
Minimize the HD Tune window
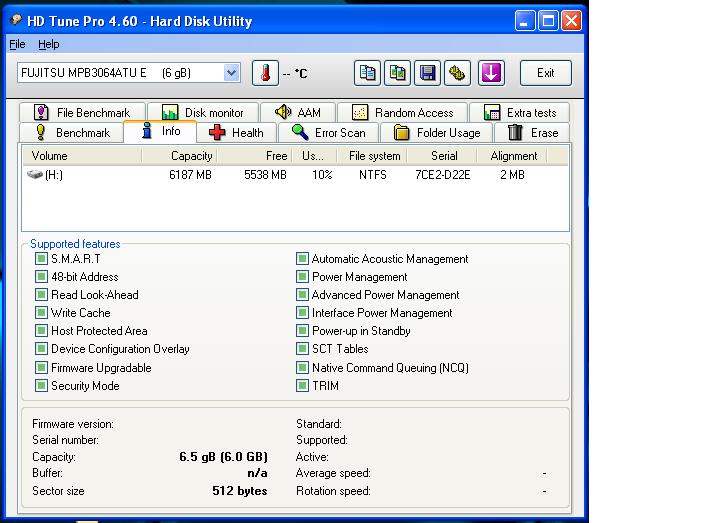(x=525, y=21)
